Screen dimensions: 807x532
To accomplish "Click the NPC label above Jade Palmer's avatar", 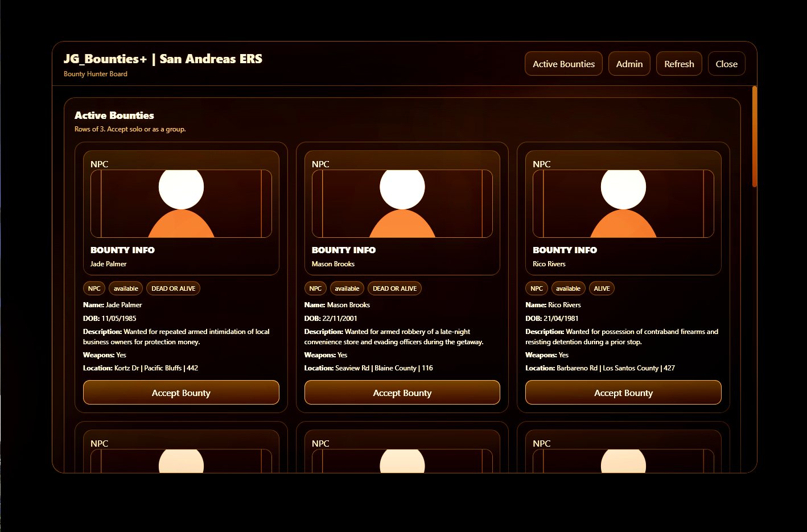I will (100, 164).
